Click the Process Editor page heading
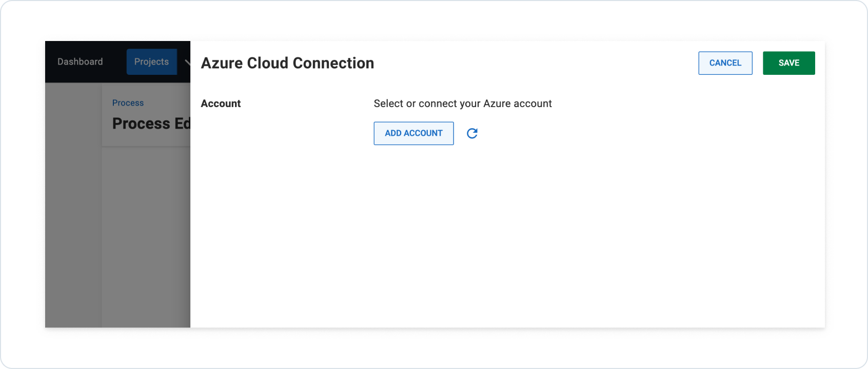Screen dimensions: 868x369 [x=151, y=124]
